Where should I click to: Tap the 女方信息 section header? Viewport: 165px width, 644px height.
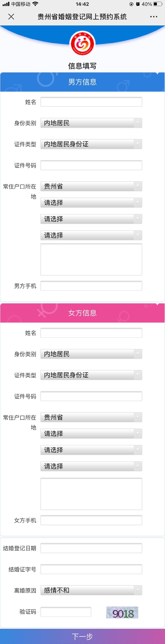82,313
